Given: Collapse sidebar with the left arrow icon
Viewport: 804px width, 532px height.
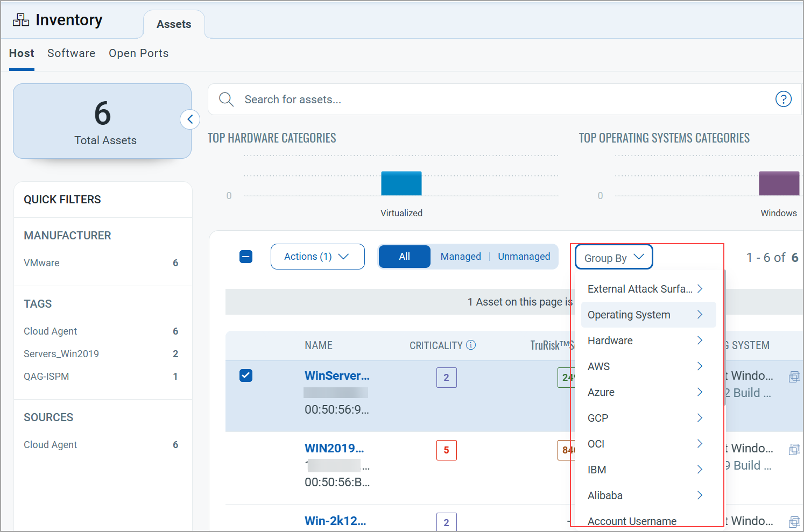Looking at the screenshot, I should [190, 119].
